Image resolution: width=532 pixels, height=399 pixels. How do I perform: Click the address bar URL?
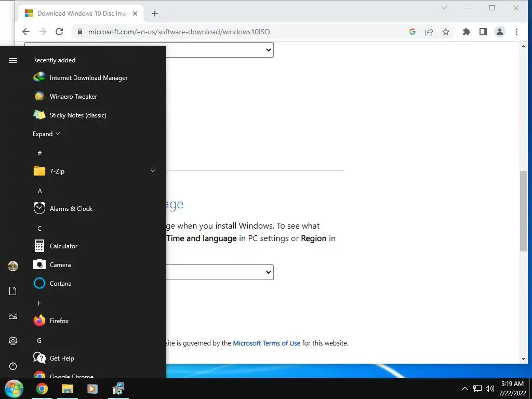[x=179, y=32]
